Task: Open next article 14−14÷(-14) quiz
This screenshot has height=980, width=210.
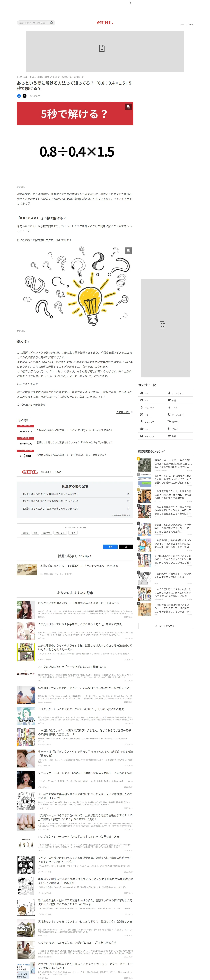Action: coord(75,442)
